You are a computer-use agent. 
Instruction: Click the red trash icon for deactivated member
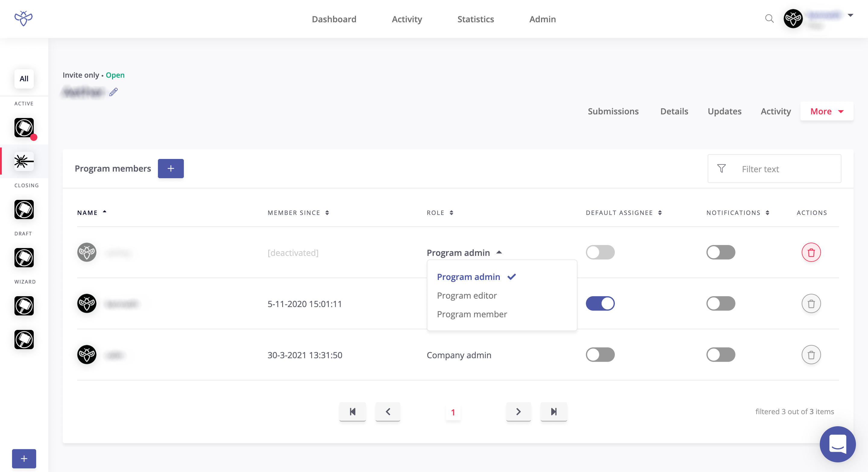(811, 253)
